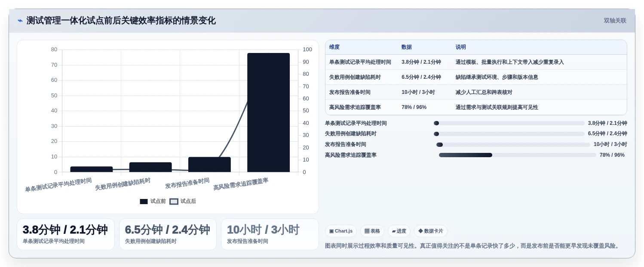Click the 高风险需求追踪覆盖率 tall chart bar
Screen dimensions: 644x267
pyautogui.click(x=268, y=112)
